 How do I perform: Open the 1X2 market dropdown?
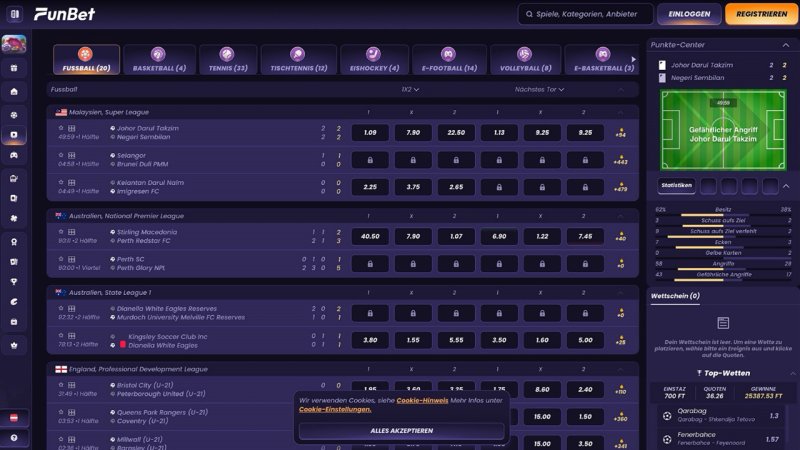pyautogui.click(x=410, y=89)
